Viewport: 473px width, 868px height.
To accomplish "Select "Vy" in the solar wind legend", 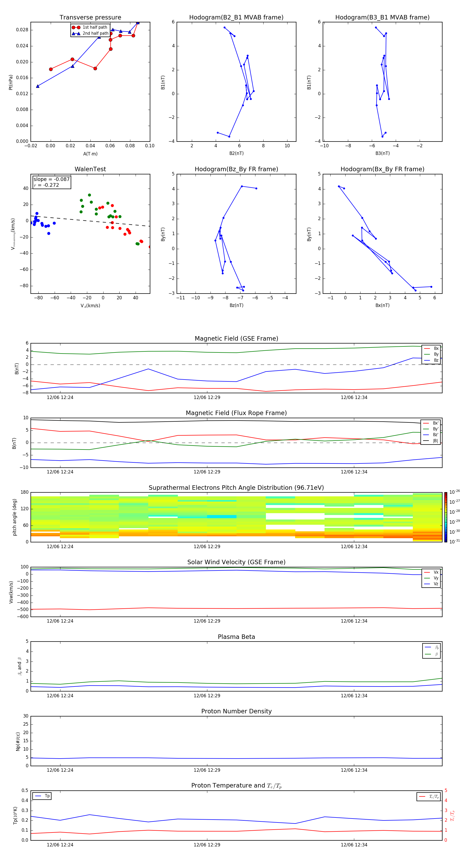I will [431, 578].
